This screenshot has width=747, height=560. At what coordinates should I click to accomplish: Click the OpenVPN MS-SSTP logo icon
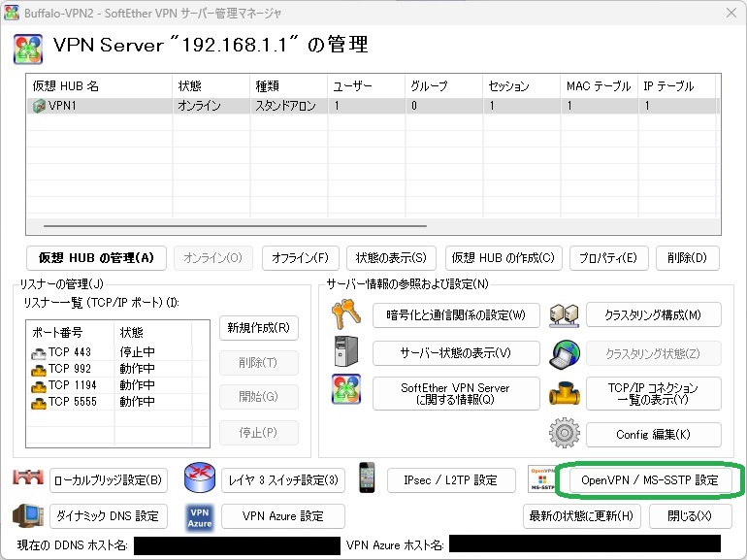[x=542, y=479]
